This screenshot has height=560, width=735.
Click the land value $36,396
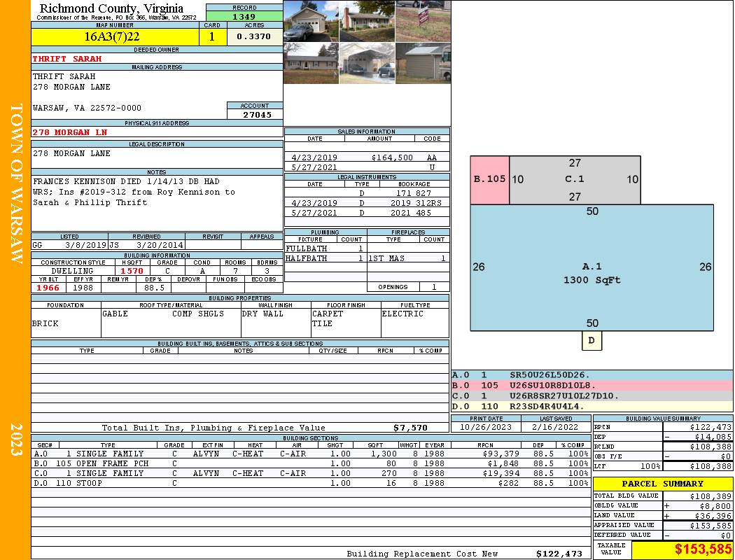[713, 516]
